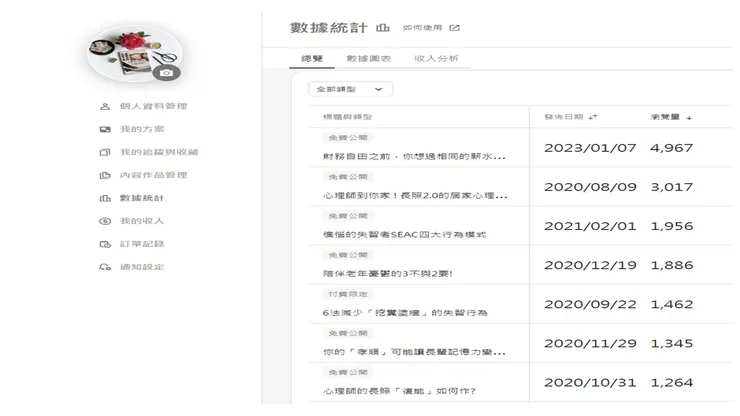Open article 6法減少「挖糞塗牆」的失智行為

pos(405,313)
